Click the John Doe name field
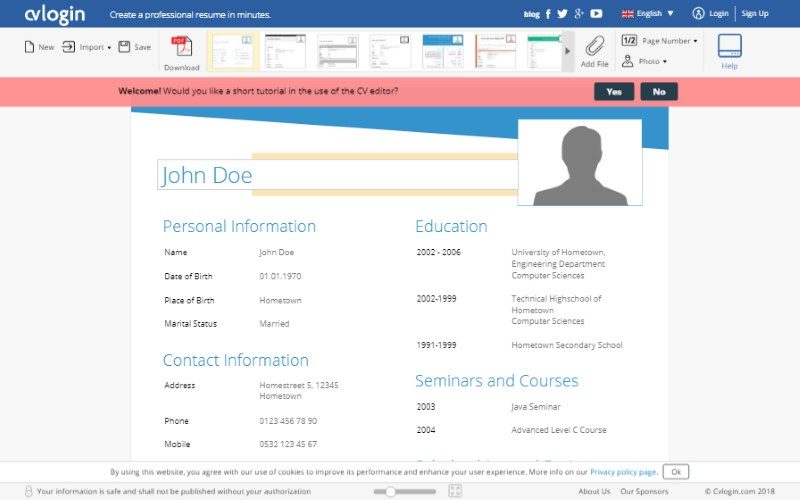Screen dimensions: 800x500 coord(337,174)
